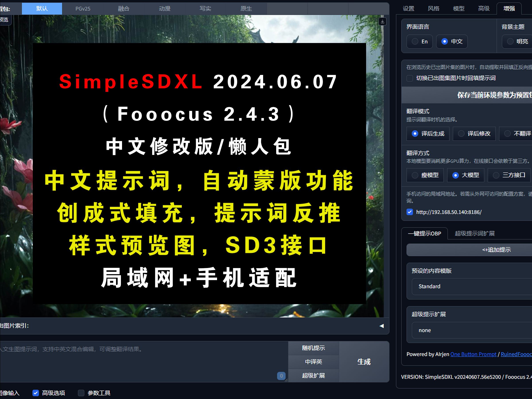
Task: Open the RuinedFooocus link
Action: 516,354
